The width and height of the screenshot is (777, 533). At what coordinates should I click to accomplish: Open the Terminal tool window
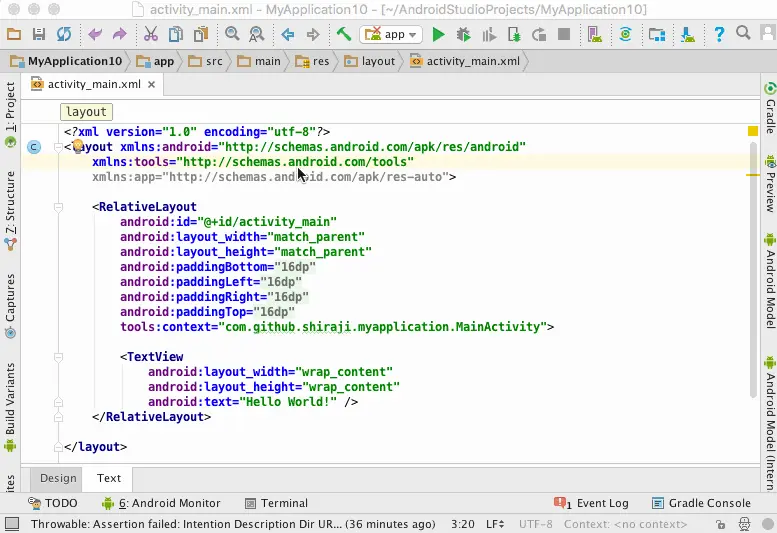point(277,503)
